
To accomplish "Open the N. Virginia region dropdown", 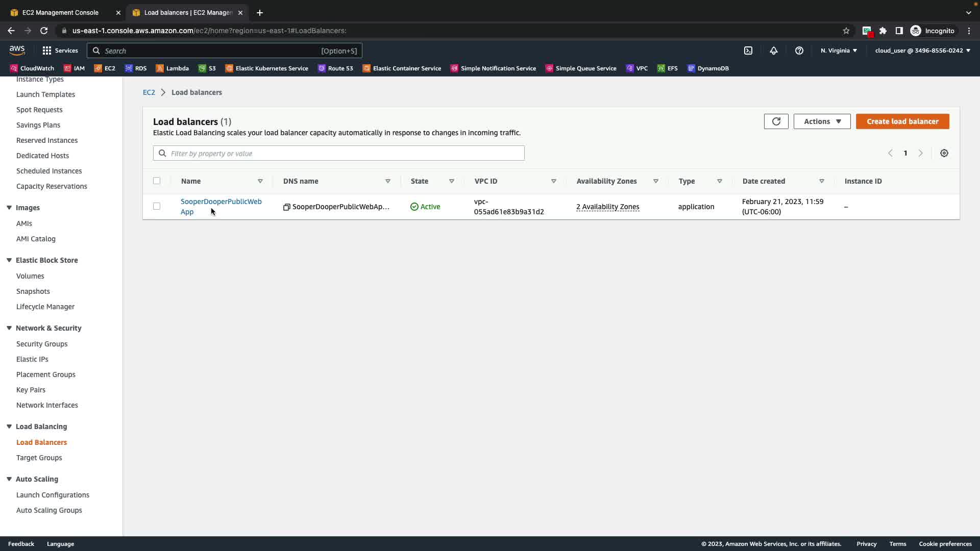I will coord(839,51).
